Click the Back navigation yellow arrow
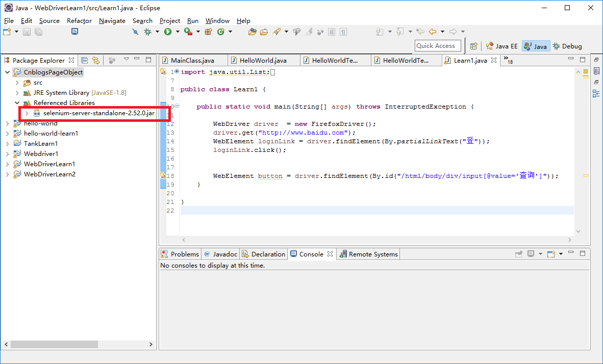The width and height of the screenshot is (603, 364). 433,32
